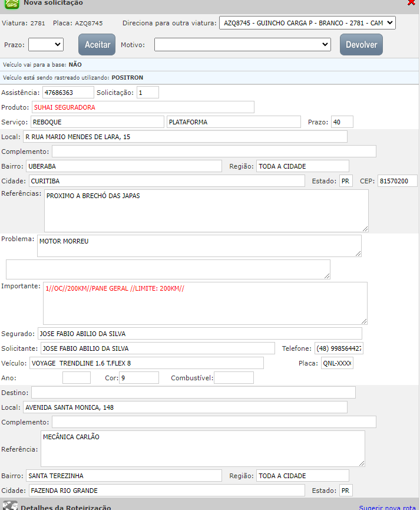Click the resize handle of Importante text area
This screenshot has width=420, height=510.
click(x=364, y=321)
